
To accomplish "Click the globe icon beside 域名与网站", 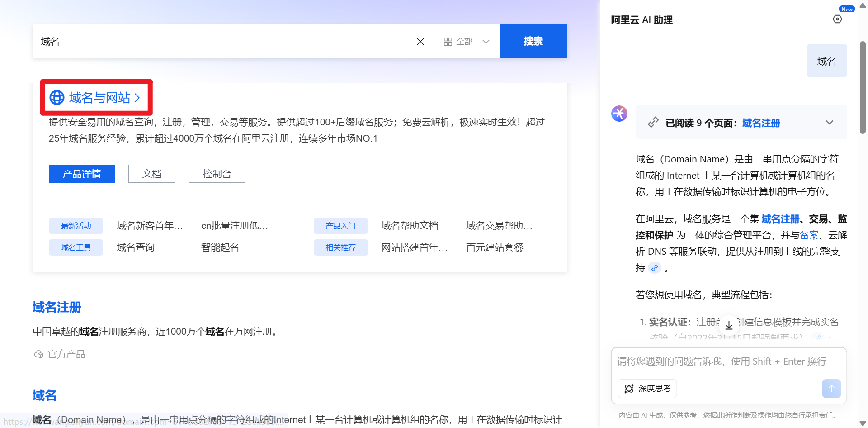I will [x=57, y=98].
